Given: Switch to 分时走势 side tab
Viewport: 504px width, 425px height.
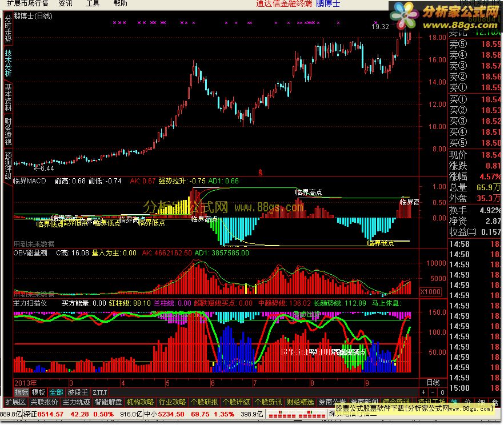Looking at the screenshot, I should point(8,29).
